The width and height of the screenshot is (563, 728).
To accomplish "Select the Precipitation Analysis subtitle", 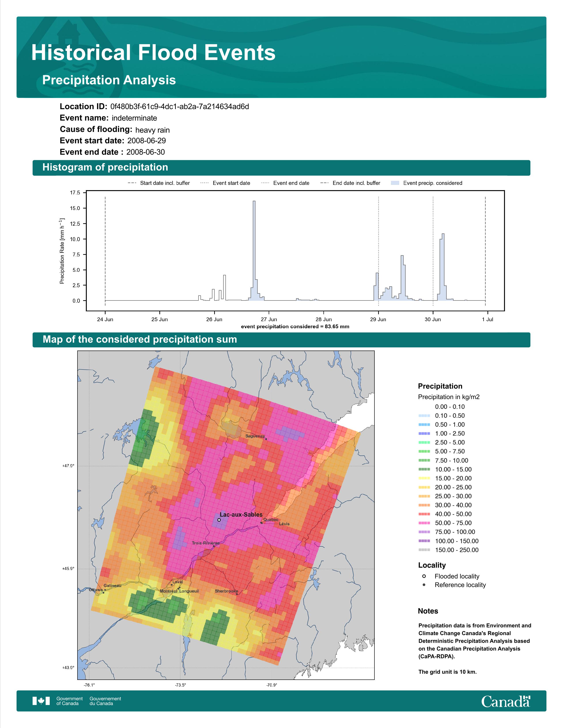I will tap(109, 80).
